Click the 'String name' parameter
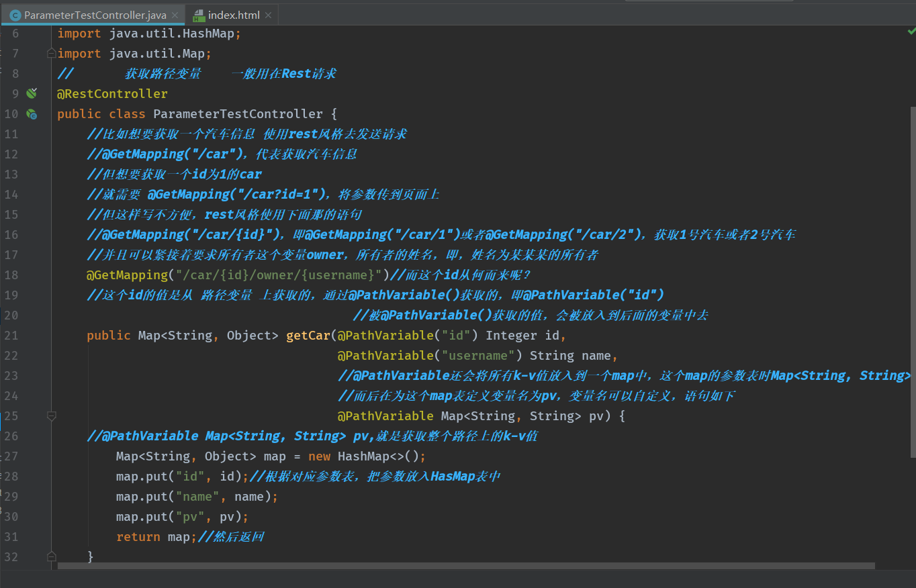Image resolution: width=916 pixels, height=588 pixels. tap(570, 356)
